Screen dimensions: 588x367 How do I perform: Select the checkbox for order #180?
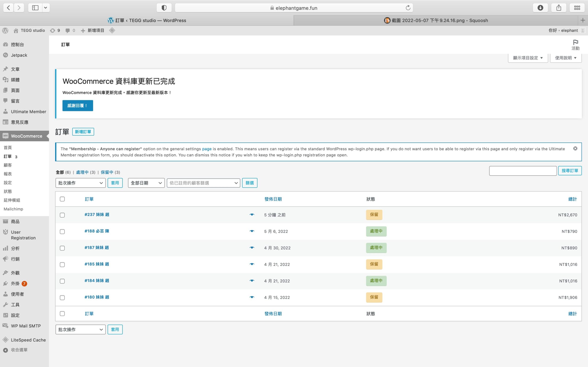coord(62,297)
